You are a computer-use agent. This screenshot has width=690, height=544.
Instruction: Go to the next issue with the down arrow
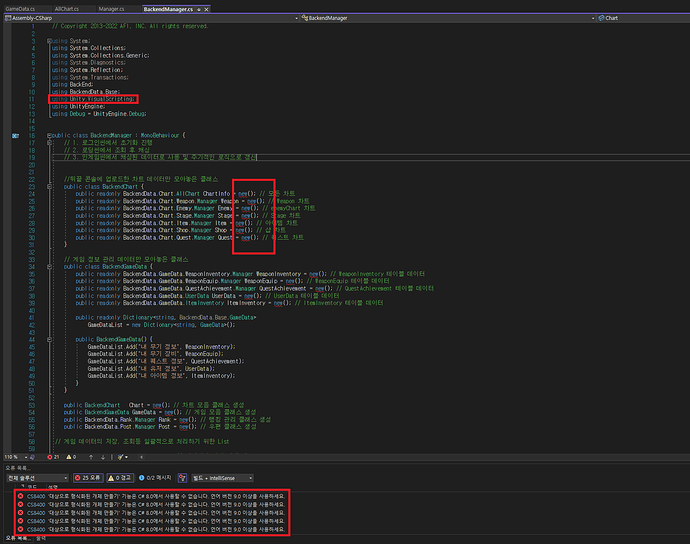(x=103, y=457)
